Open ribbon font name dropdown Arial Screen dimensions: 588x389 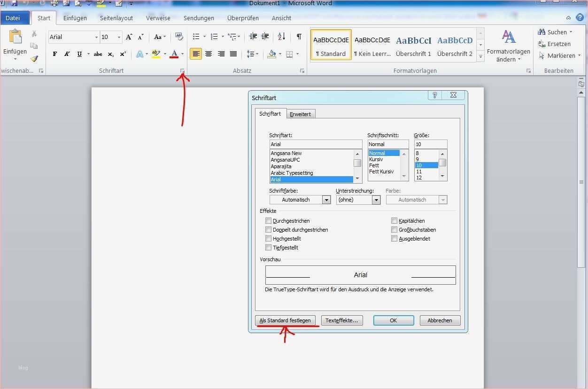(96, 37)
